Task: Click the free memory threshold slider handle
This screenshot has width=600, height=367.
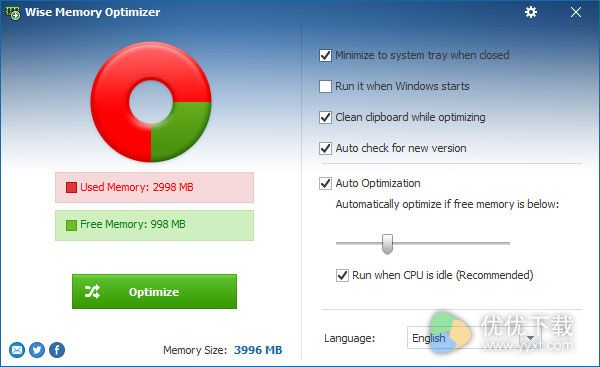Action: 387,244
